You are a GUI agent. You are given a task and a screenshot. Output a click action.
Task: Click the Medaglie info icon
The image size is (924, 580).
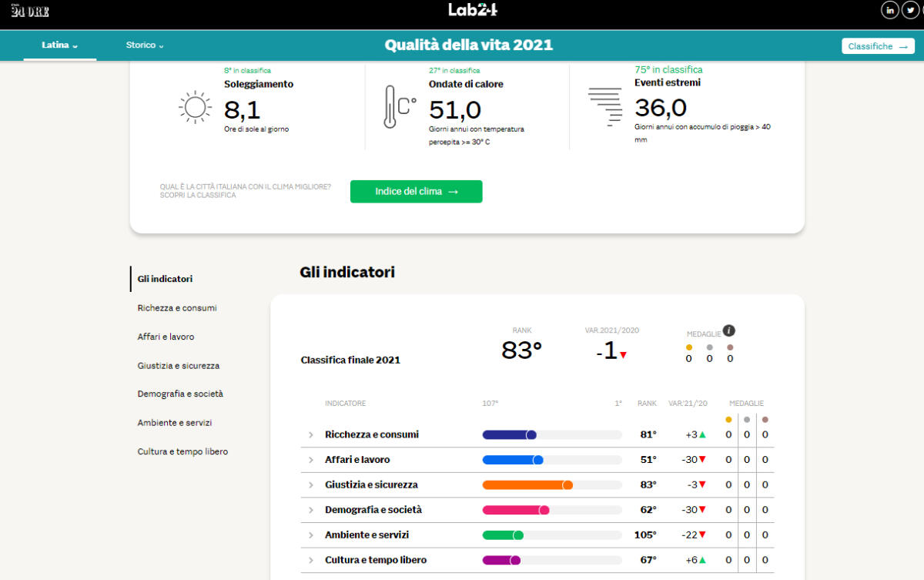(728, 330)
